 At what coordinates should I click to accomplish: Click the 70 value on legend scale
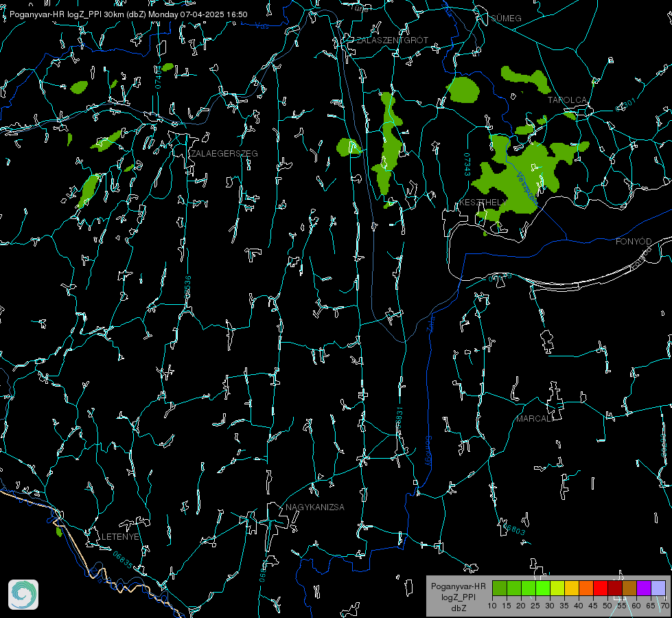tap(665, 606)
